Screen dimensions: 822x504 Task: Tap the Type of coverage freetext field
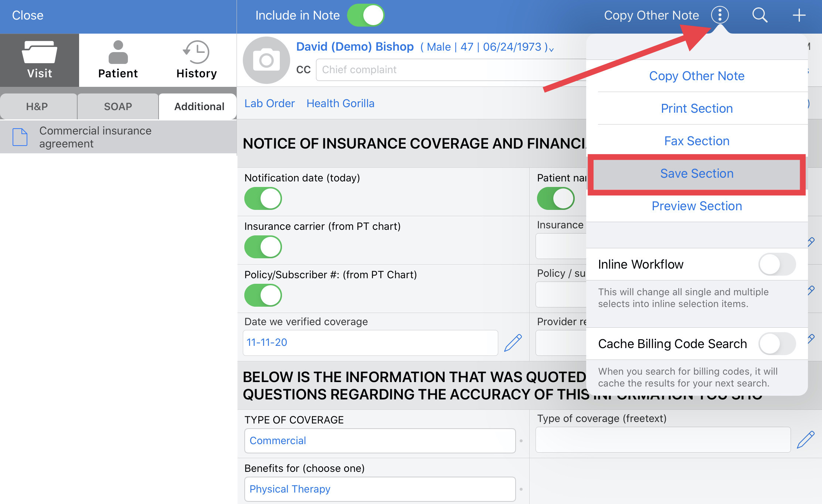click(x=663, y=440)
